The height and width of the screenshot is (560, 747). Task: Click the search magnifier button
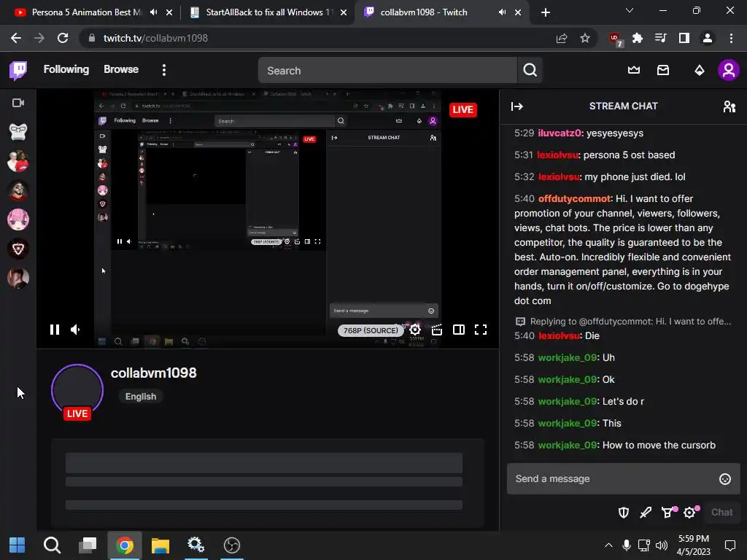530,71
